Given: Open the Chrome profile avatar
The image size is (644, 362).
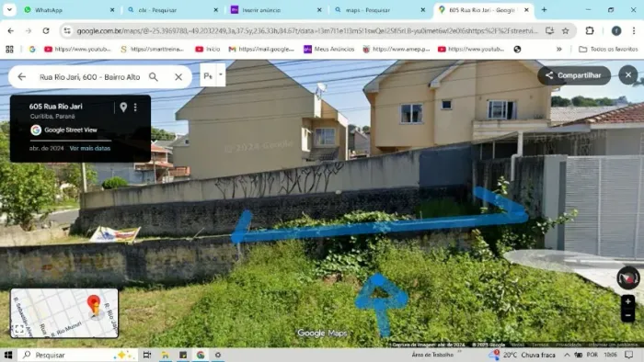Looking at the screenshot, I should (x=616, y=30).
